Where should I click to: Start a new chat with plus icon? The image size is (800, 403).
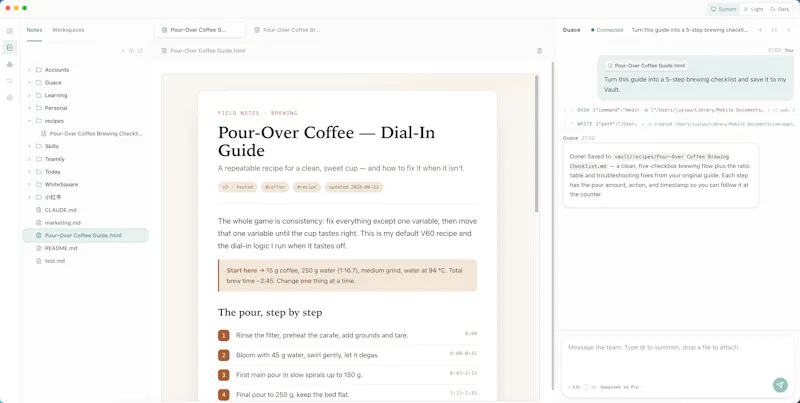[x=760, y=30]
